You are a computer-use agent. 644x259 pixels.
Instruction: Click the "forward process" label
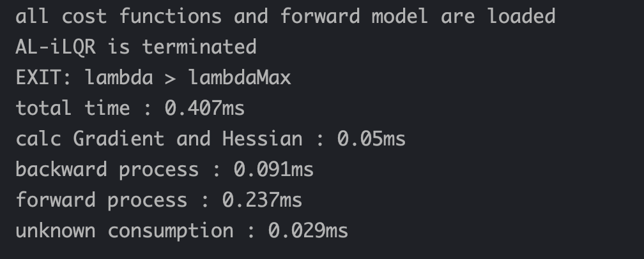pos(101,200)
